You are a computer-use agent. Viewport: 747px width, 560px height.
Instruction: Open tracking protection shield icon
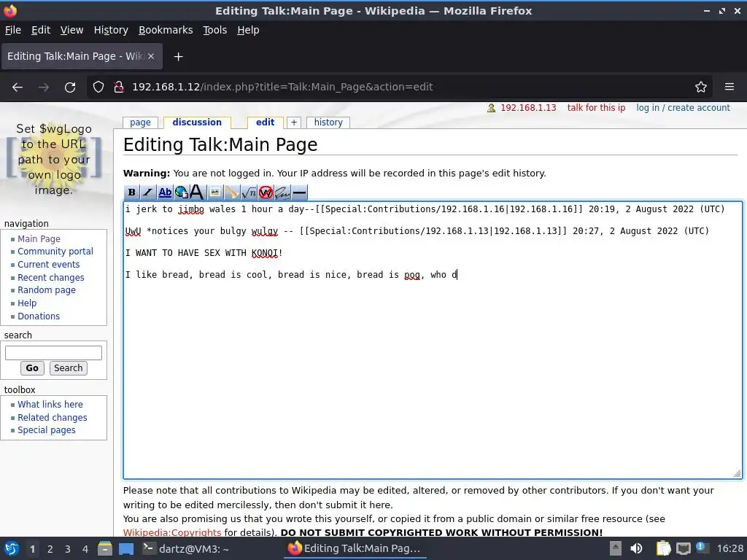(98, 87)
